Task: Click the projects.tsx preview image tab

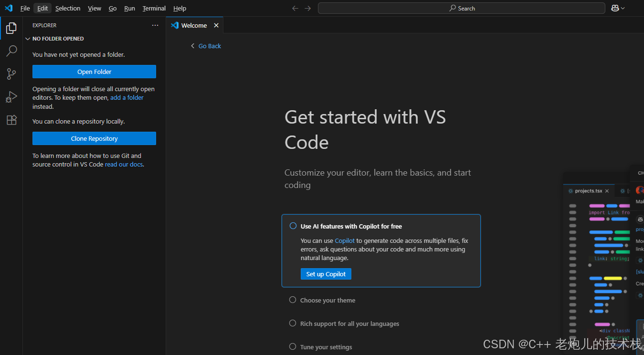Action: tap(588, 191)
